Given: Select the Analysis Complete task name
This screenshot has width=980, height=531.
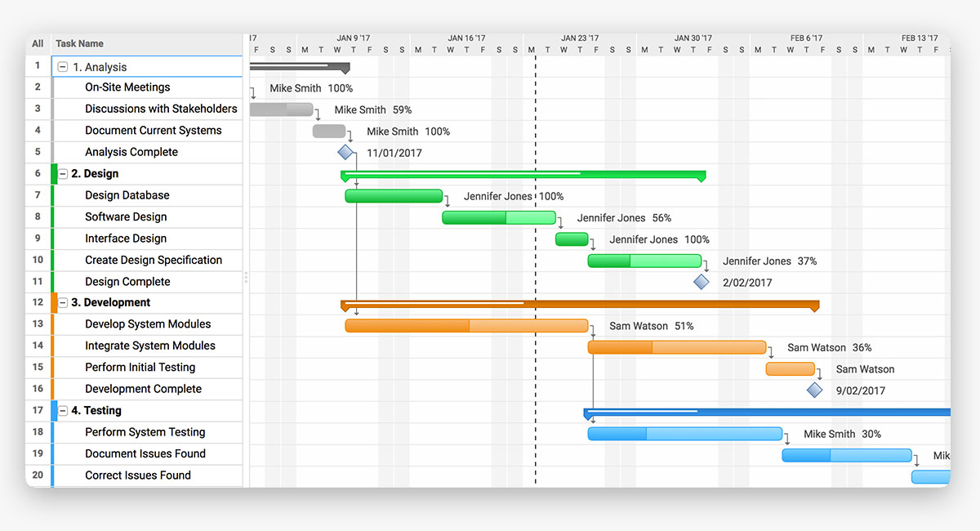Looking at the screenshot, I should (131, 152).
